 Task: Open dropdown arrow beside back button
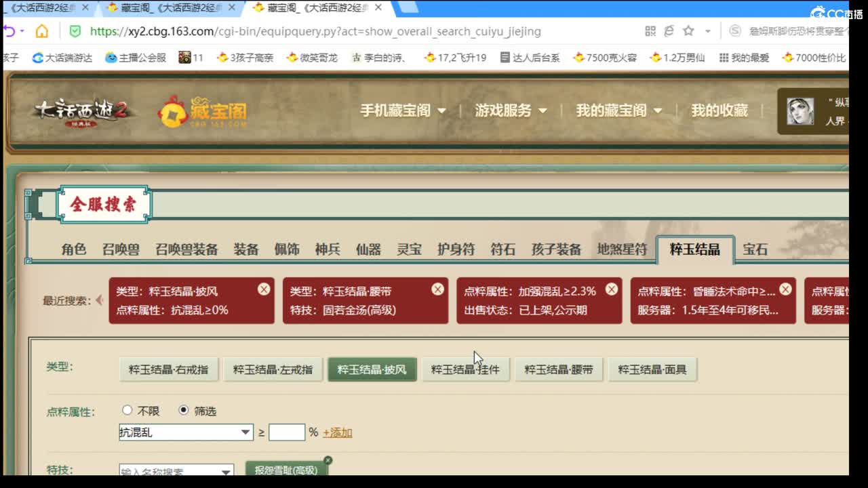[x=22, y=31]
